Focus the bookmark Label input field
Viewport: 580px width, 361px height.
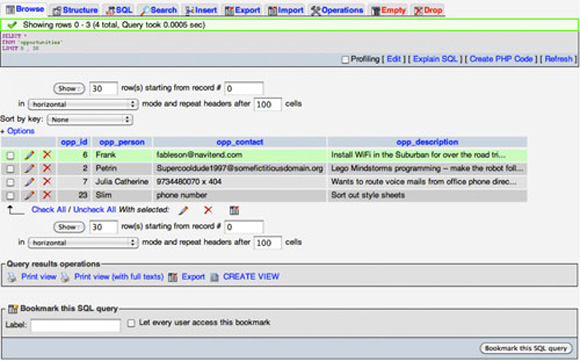(75, 326)
